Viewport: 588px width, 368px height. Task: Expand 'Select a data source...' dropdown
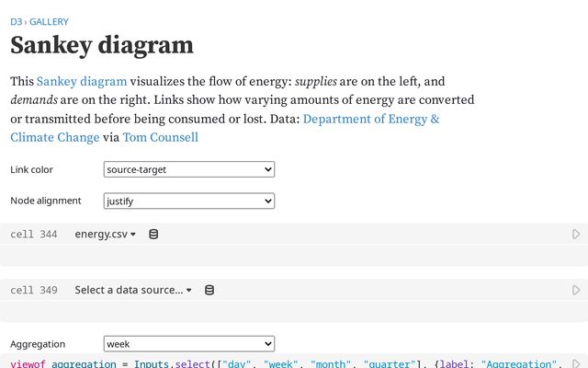[133, 290]
